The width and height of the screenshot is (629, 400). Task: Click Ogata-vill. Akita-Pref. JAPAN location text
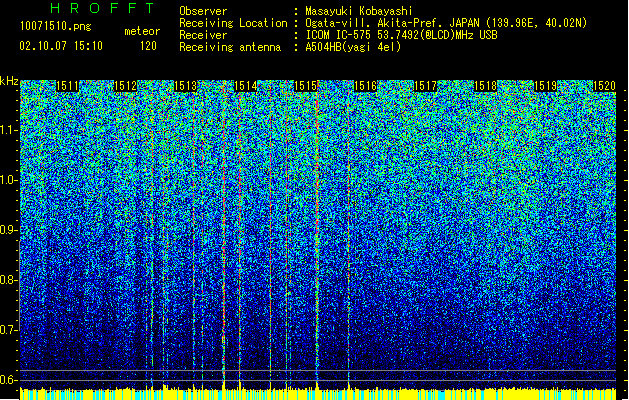tap(446, 23)
